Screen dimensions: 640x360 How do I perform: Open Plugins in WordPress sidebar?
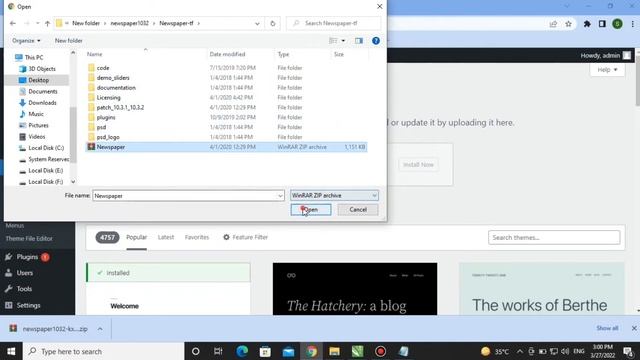[27, 257]
